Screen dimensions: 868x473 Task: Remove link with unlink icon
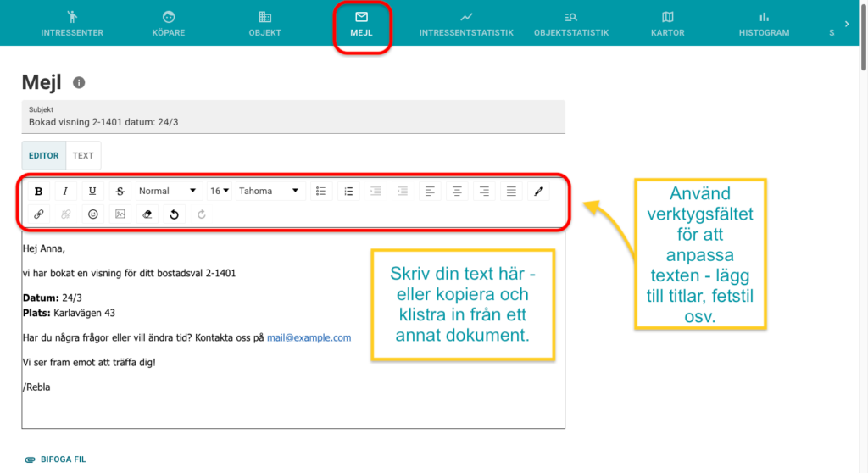pyautogui.click(x=65, y=214)
